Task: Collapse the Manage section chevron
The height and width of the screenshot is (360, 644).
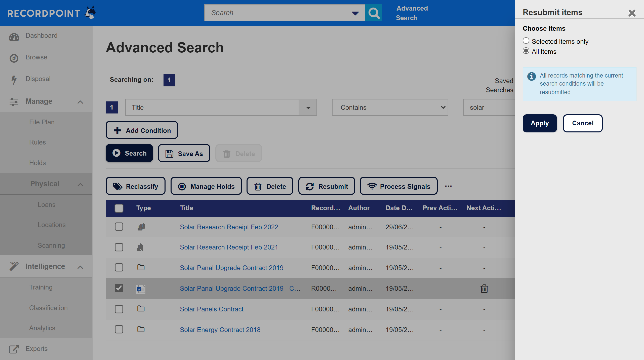Action: point(80,102)
